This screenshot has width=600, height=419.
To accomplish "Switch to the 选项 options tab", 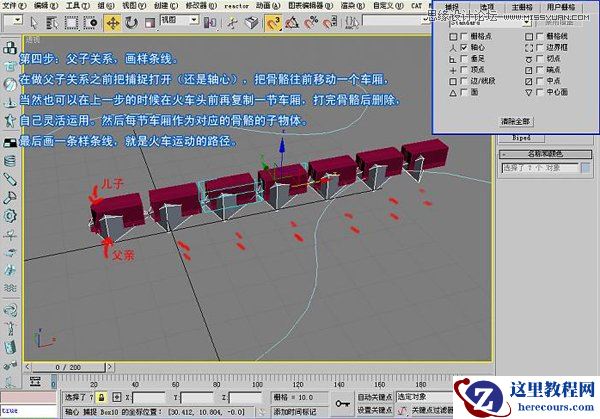I will [487, 7].
